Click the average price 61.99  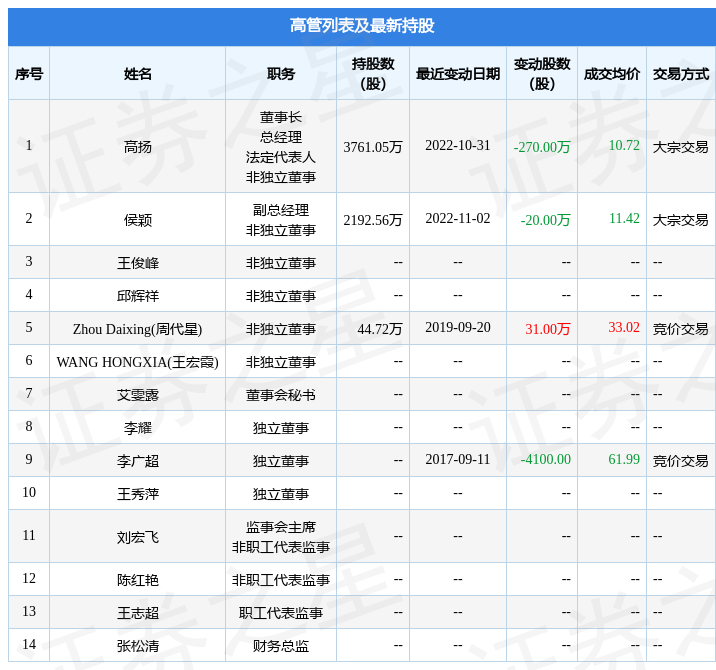(624, 459)
